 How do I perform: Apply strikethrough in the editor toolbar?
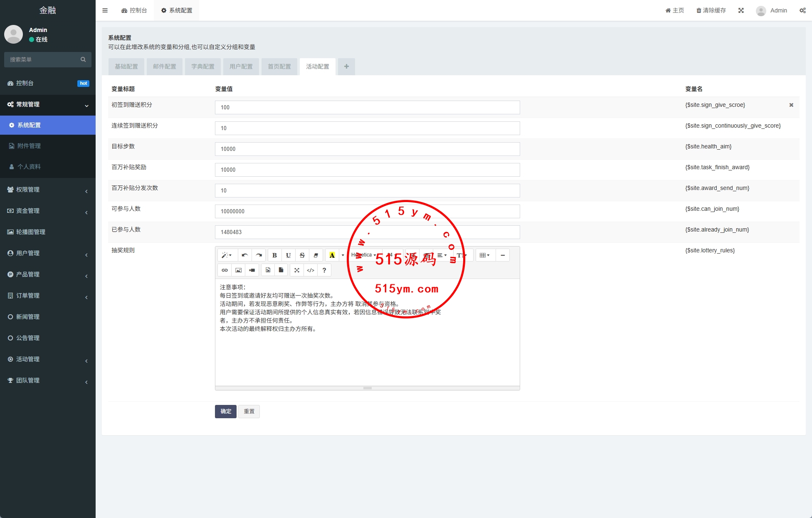302,255
